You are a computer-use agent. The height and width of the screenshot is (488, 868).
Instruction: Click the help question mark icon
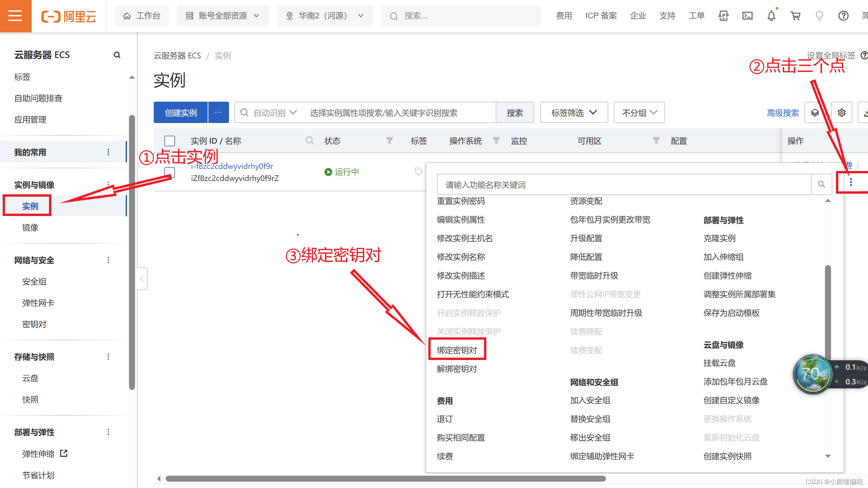click(843, 16)
